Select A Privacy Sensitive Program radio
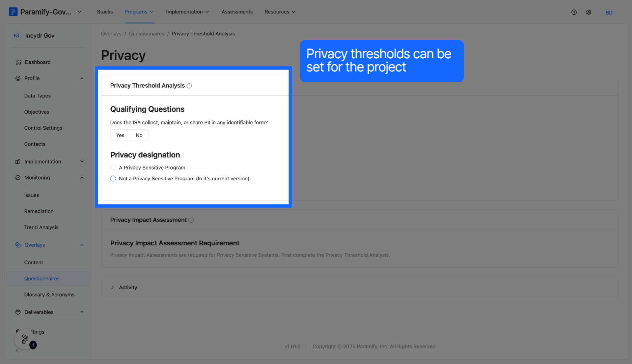 113,168
